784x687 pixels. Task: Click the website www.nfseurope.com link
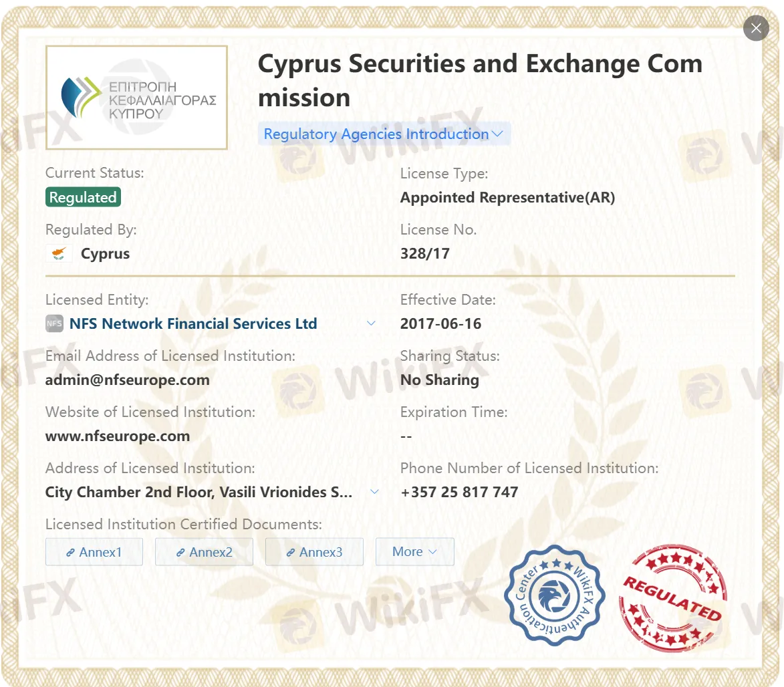118,436
